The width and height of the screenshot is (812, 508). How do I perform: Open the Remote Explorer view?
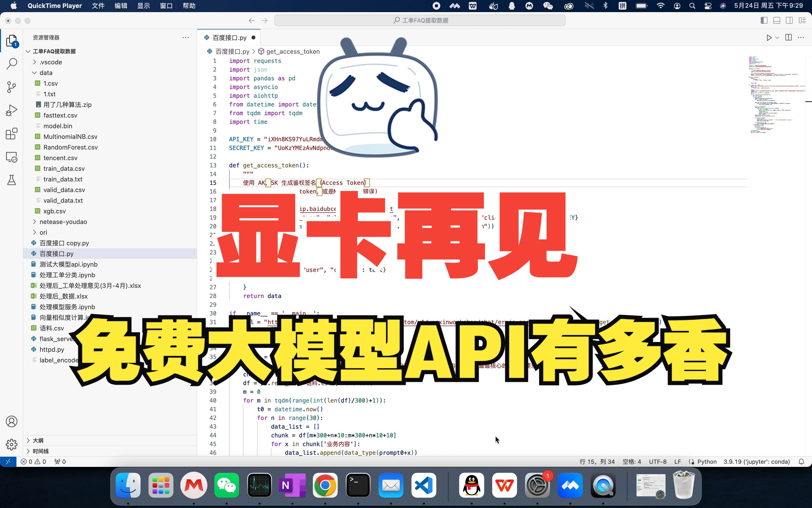(x=12, y=157)
